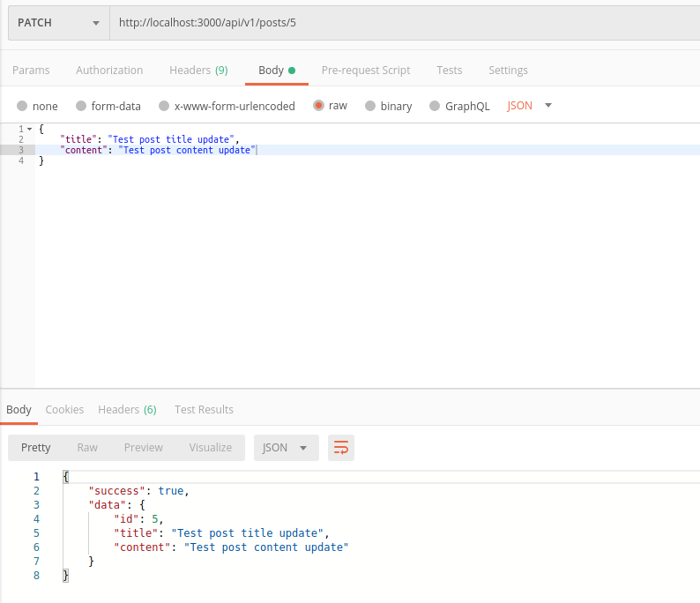Screen dimensions: 700x603
Task: Open the PATCH method dropdown
Action: [58, 23]
